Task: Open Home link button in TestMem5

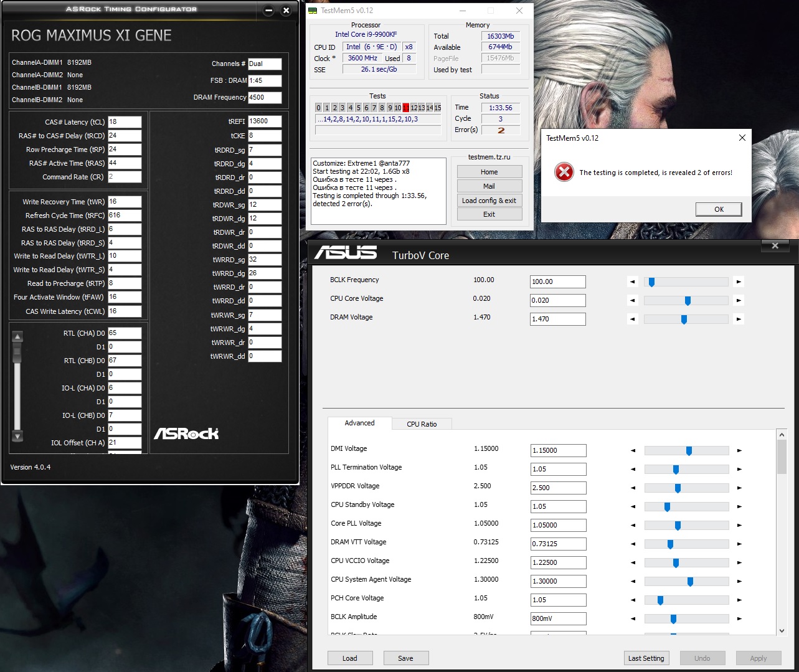Action: pos(489,172)
